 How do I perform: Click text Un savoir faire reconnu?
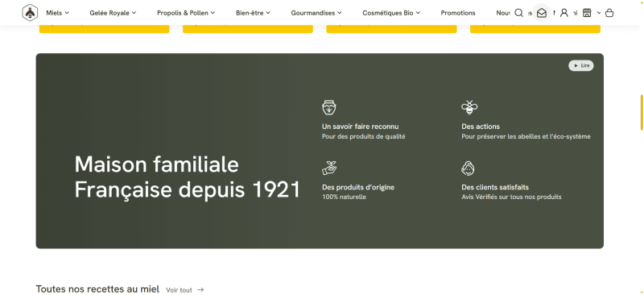360,127
